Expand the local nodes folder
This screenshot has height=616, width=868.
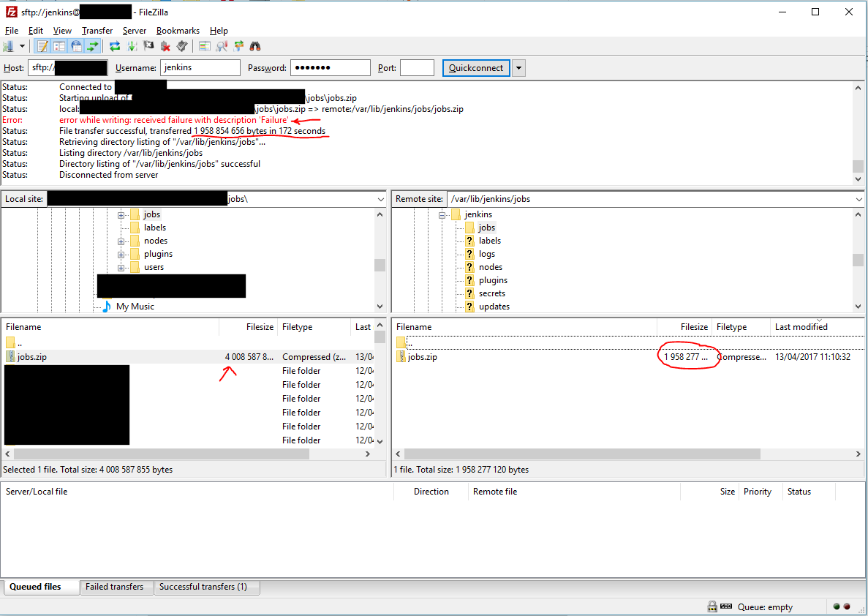121,241
